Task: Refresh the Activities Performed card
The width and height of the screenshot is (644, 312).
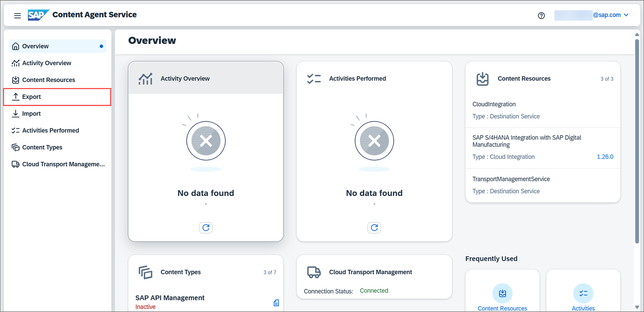Action: 374,227
